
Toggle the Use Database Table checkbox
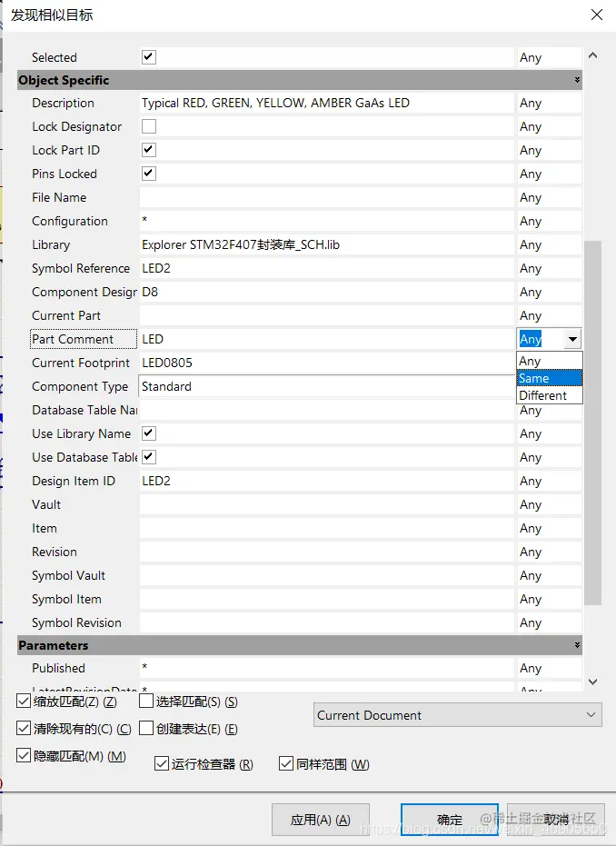coord(149,457)
